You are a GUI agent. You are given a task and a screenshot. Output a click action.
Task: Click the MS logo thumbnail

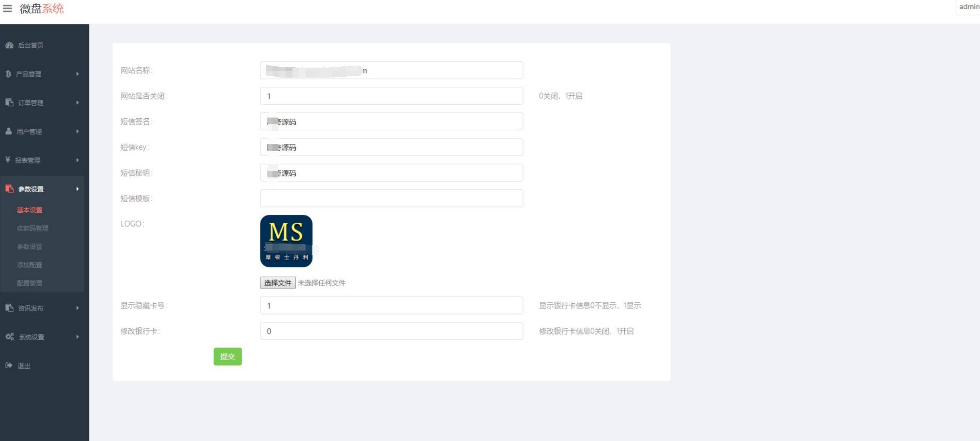(286, 241)
